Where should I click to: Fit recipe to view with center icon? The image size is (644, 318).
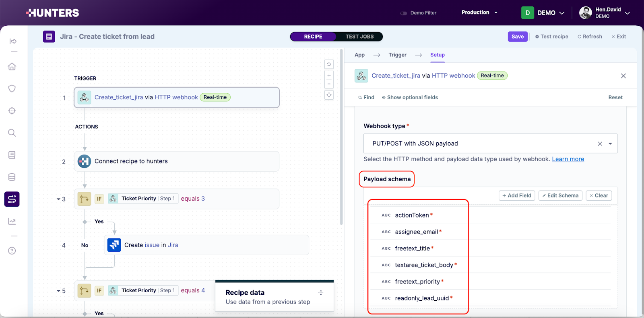pyautogui.click(x=329, y=95)
